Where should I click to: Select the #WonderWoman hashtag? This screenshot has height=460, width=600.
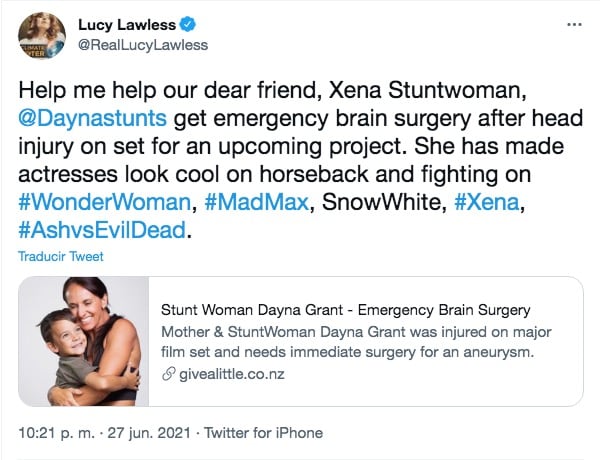(102, 203)
